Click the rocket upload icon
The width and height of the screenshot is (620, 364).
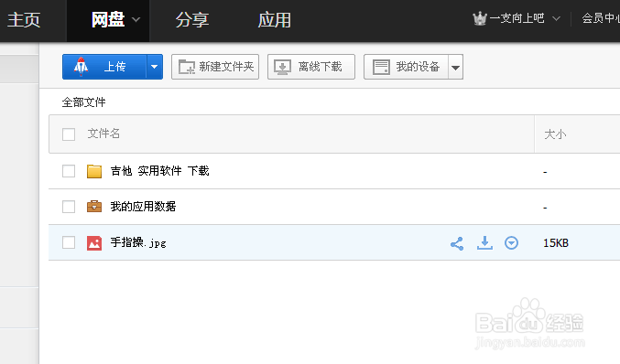82,67
